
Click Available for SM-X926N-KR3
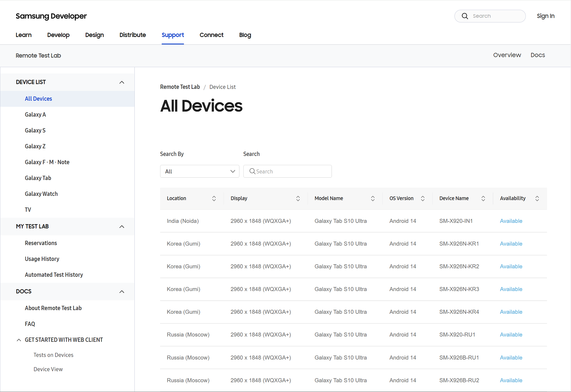tap(511, 289)
